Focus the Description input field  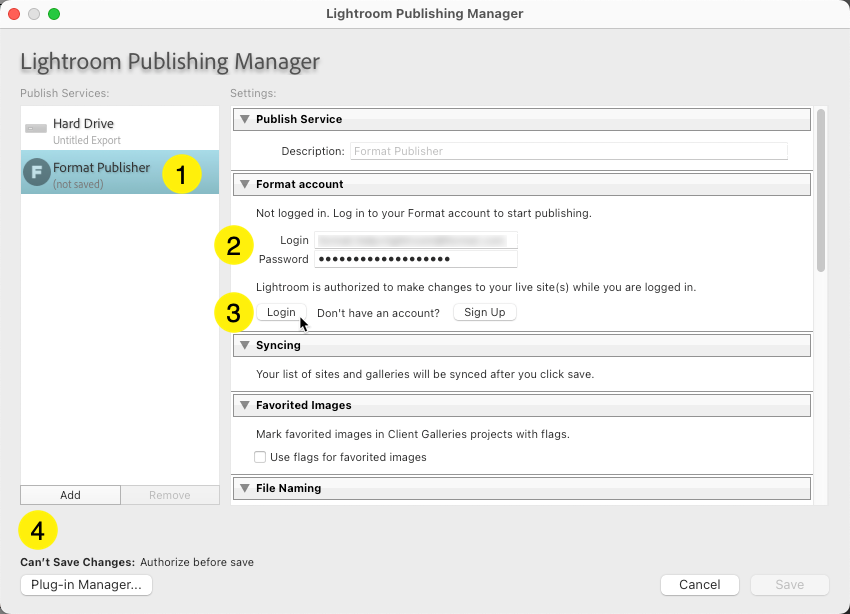point(569,151)
